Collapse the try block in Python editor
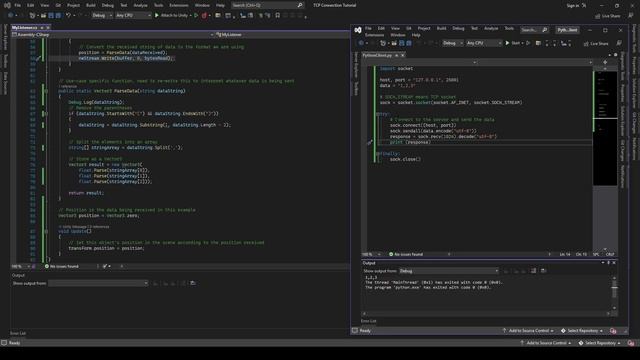 pyautogui.click(x=377, y=114)
